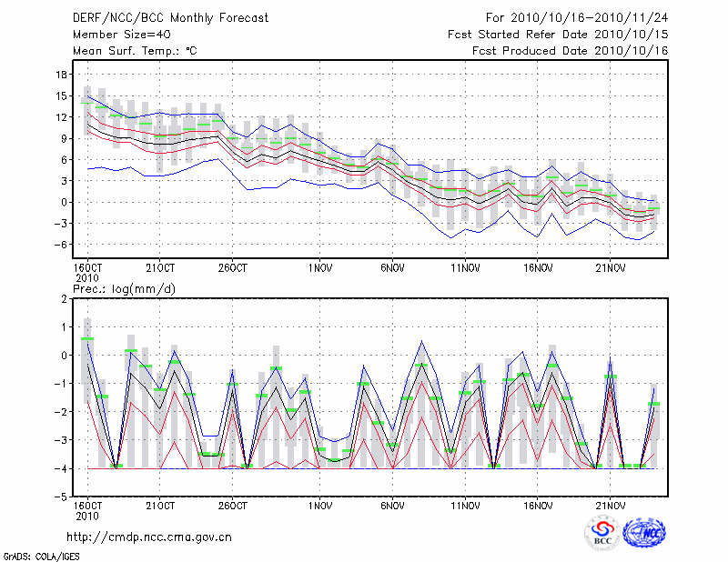Click 21OCT tick below the temperature chart

point(159,268)
